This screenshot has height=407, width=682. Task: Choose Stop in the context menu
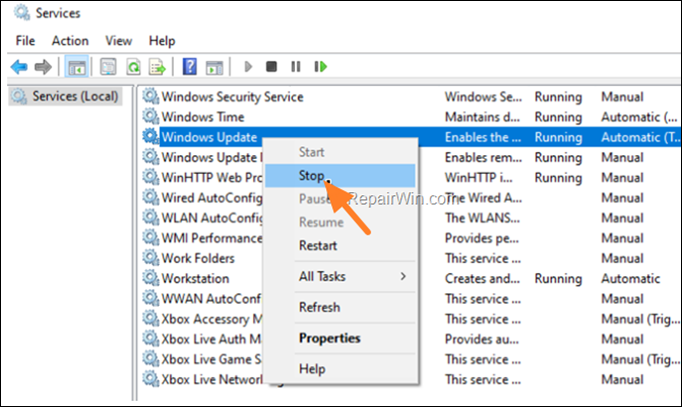(340, 176)
